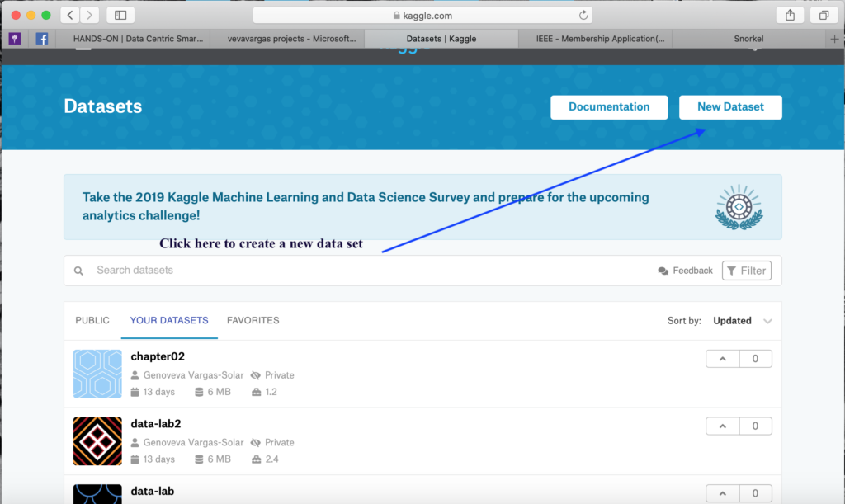This screenshot has width=845, height=504.
Task: Click data-lab2's 13 days updated text
Action: pos(159,459)
